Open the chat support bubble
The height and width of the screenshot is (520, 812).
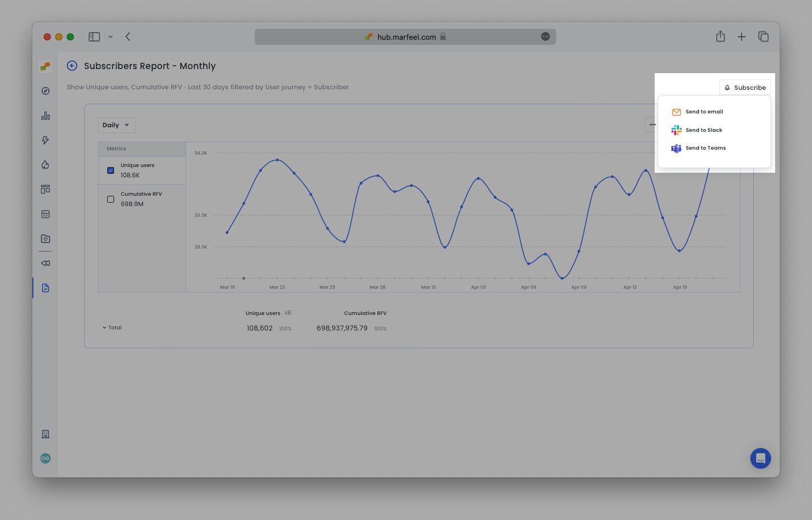(760, 458)
